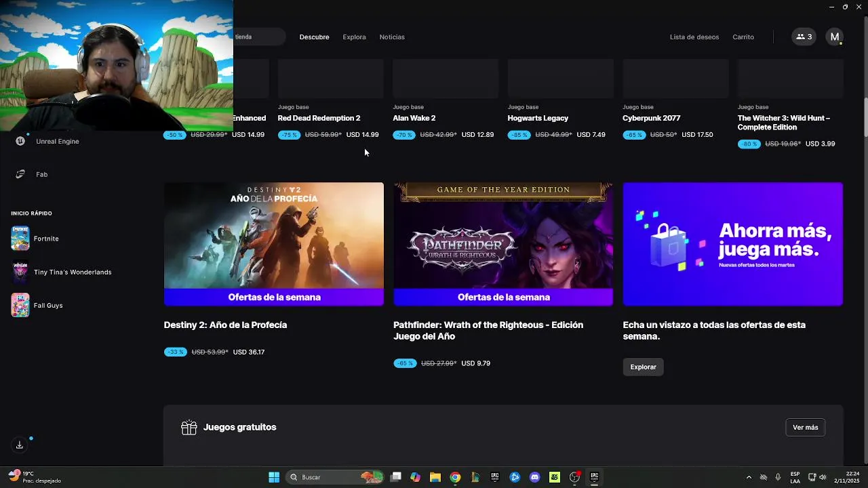This screenshot has height=488, width=868.
Task: Open Battle.net from the taskbar
Action: tap(515, 477)
